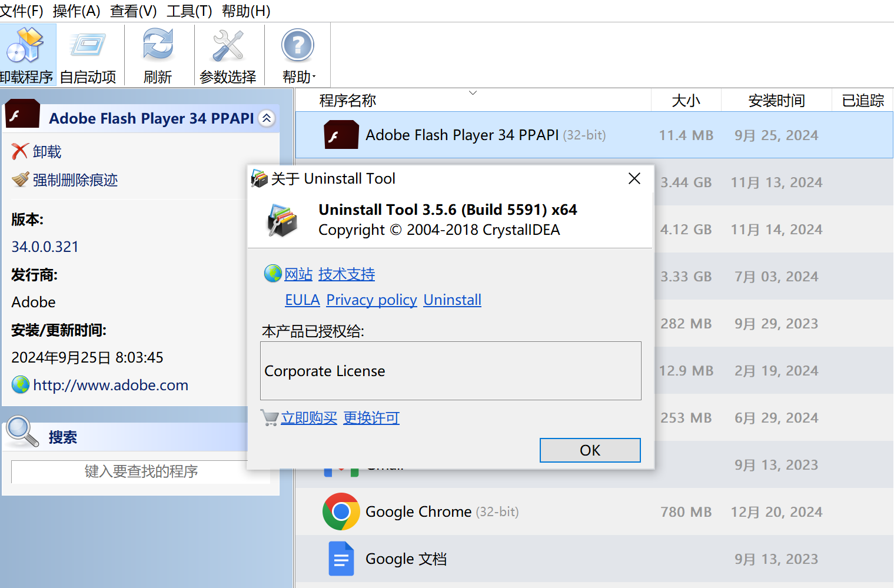
Task: Click the OK button in About dialog
Action: point(590,450)
